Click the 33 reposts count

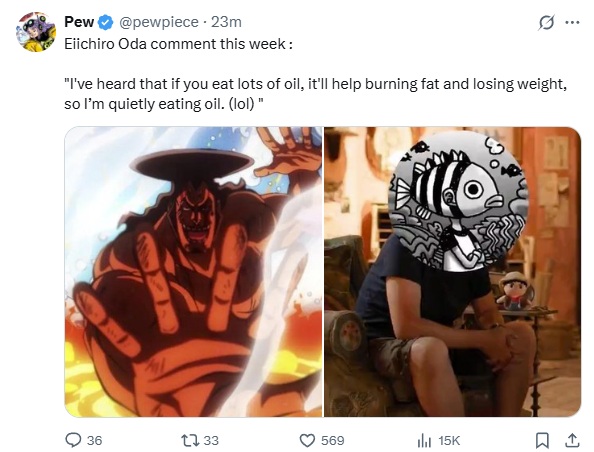click(211, 440)
